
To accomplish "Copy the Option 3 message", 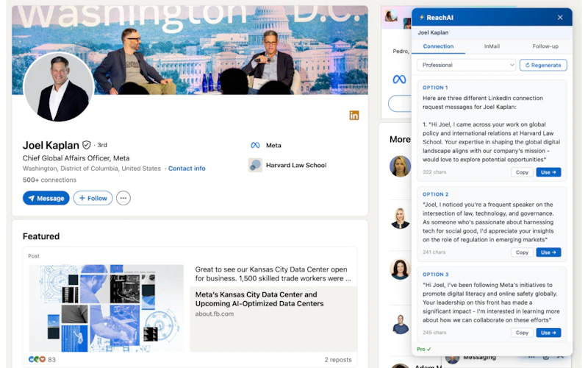I will 522,333.
